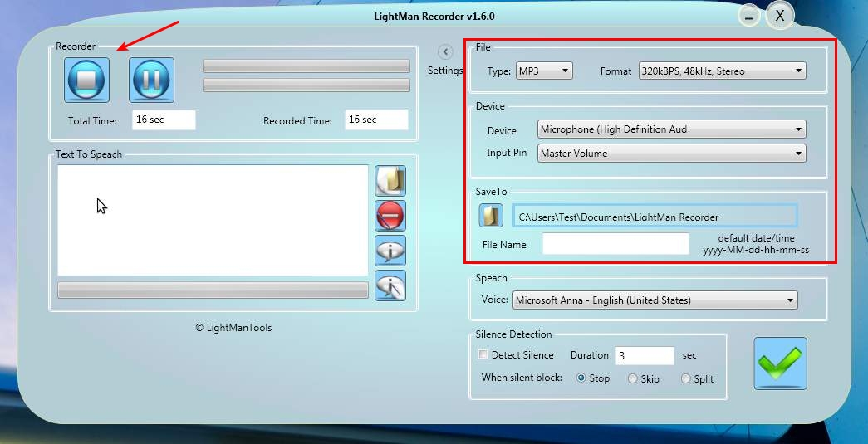Click inside the Text To Speach text area
This screenshot has width=868, height=444.
(x=213, y=220)
